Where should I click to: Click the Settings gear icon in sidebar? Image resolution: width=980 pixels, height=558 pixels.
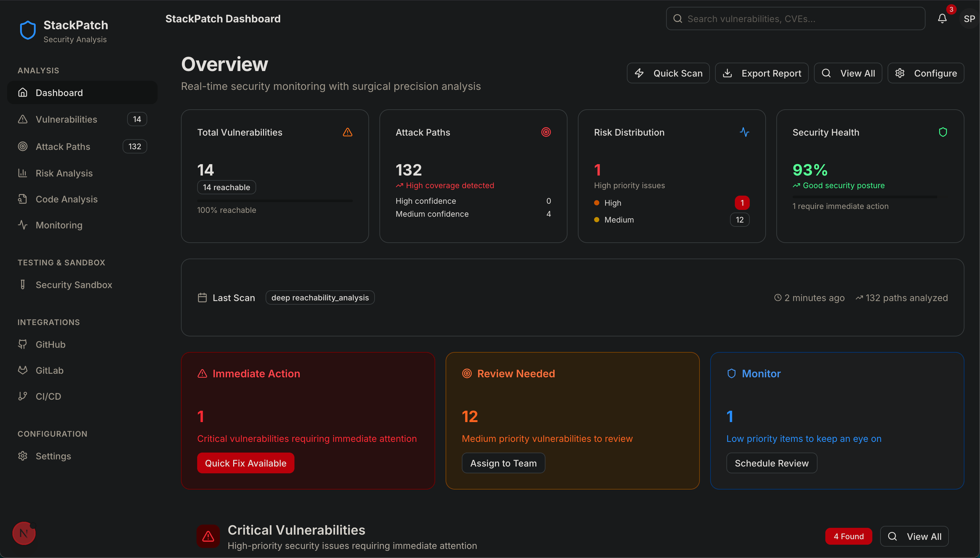[23, 456]
